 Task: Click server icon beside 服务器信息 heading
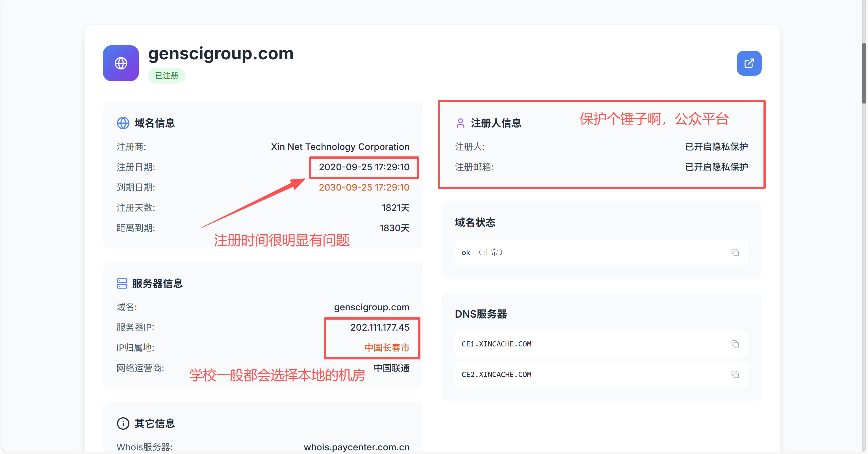pyautogui.click(x=122, y=283)
